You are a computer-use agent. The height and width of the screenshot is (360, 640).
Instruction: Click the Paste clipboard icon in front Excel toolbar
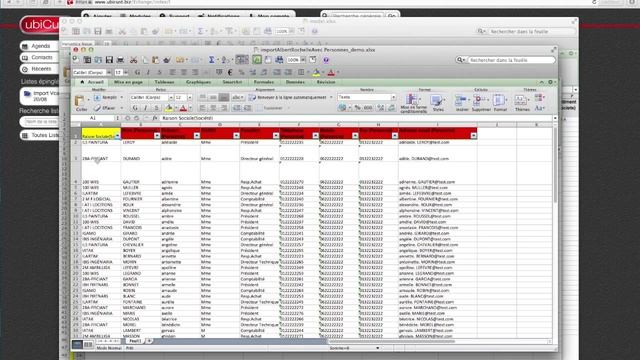(x=156, y=60)
